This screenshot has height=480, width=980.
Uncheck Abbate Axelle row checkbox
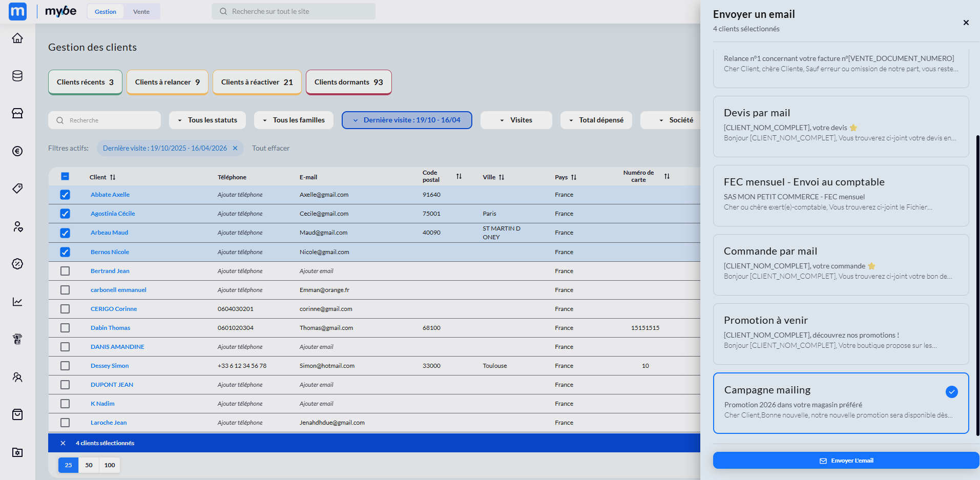point(65,195)
